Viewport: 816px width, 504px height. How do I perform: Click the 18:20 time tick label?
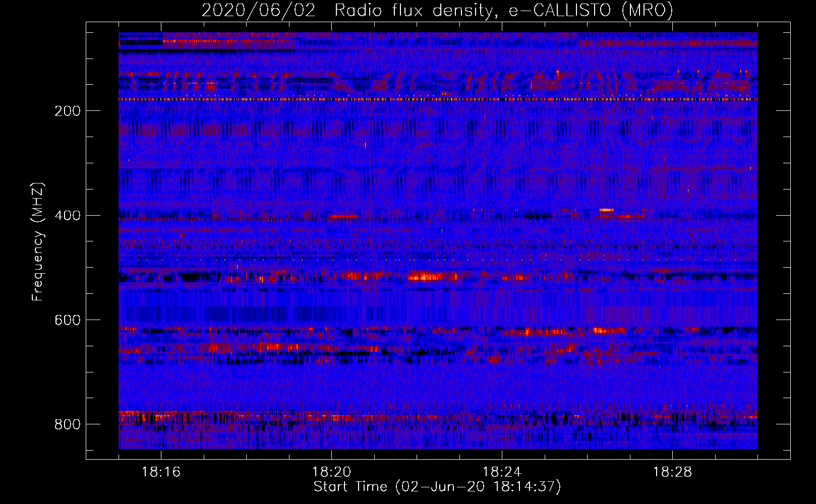[331, 472]
